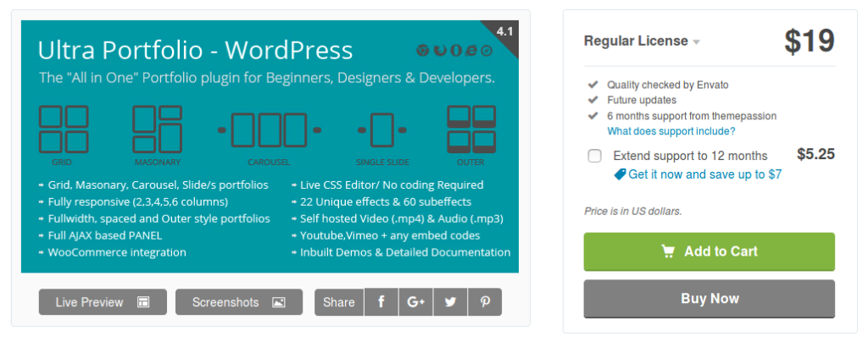Click the Outer layout icon

pos(471,130)
